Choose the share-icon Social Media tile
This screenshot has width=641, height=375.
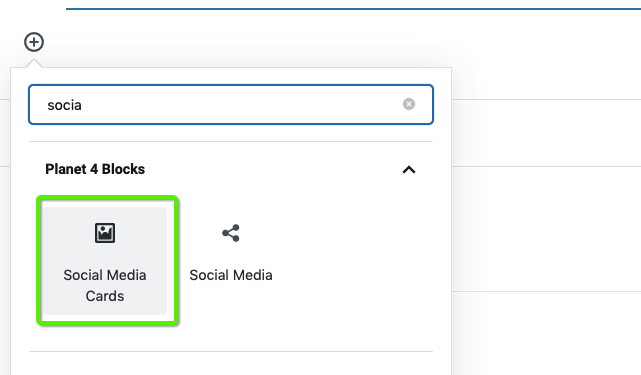click(231, 261)
